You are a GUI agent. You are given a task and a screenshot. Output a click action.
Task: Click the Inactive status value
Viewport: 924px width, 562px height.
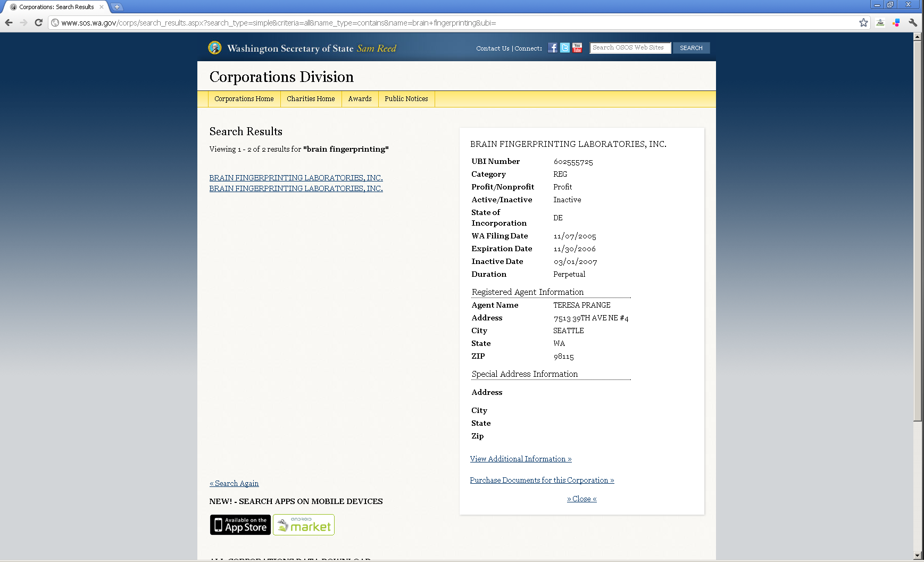pos(567,200)
